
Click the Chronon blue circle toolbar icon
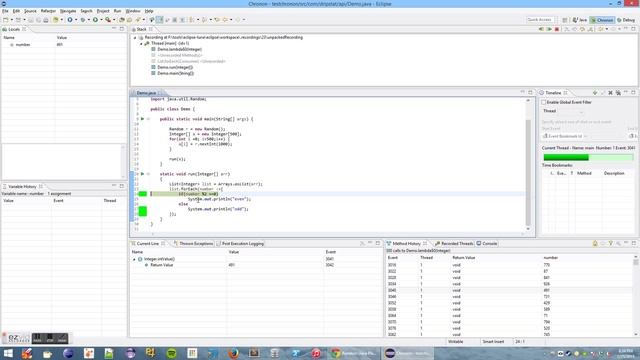pos(70,20)
